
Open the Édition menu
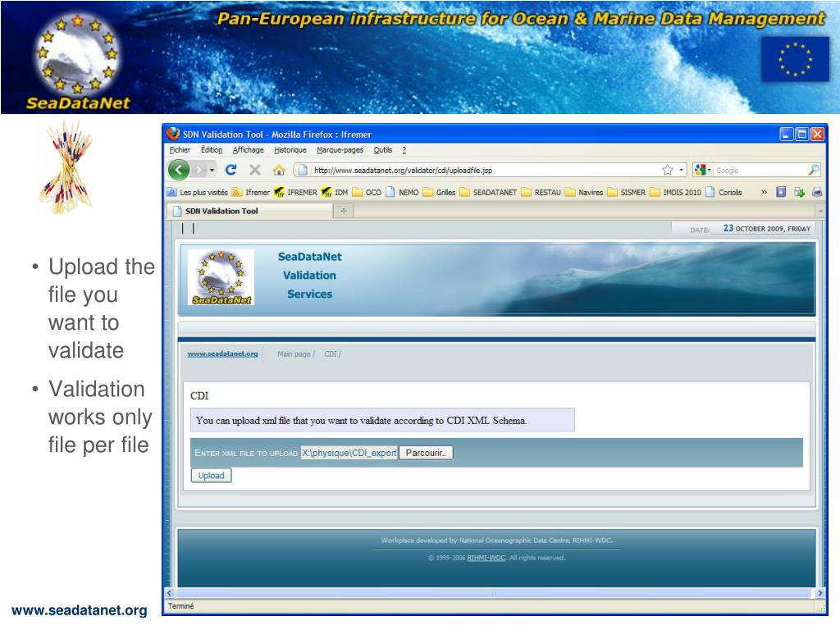coord(212,150)
